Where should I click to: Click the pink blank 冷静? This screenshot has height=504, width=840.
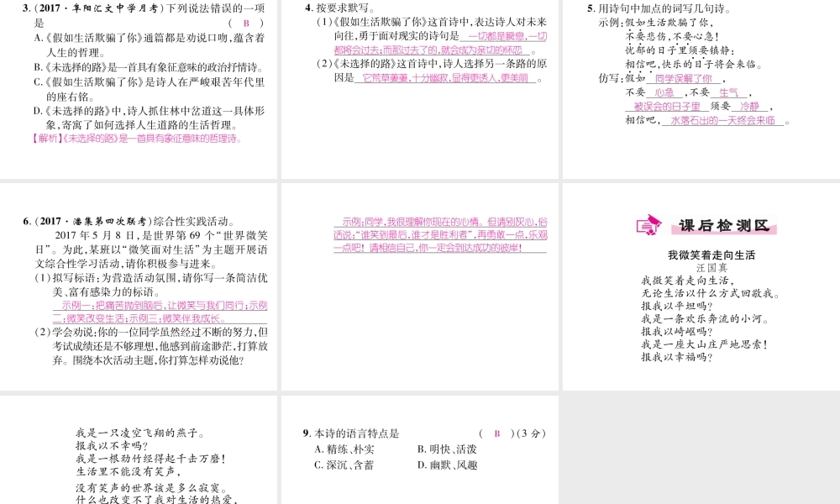tap(749, 107)
